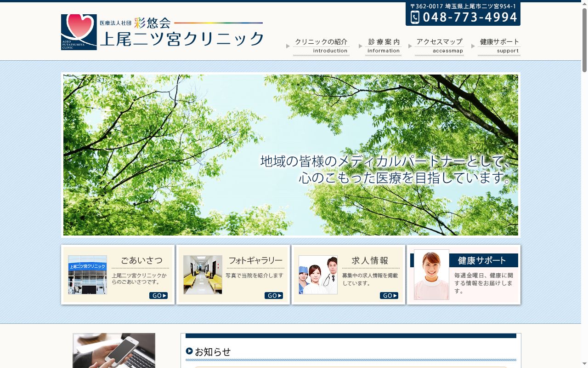Click the arrow marker before 診療案内
This screenshot has height=368, width=588.
tap(361, 46)
